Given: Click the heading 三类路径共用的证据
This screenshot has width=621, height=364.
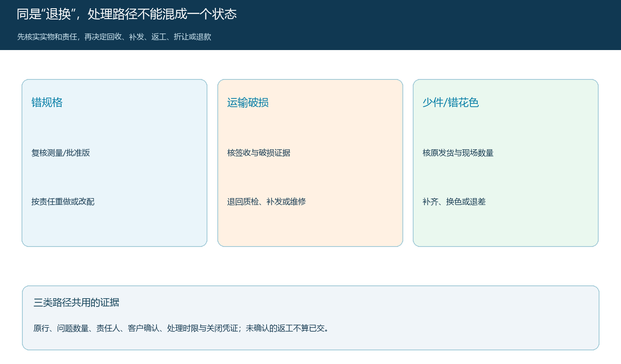Looking at the screenshot, I should (76, 303).
